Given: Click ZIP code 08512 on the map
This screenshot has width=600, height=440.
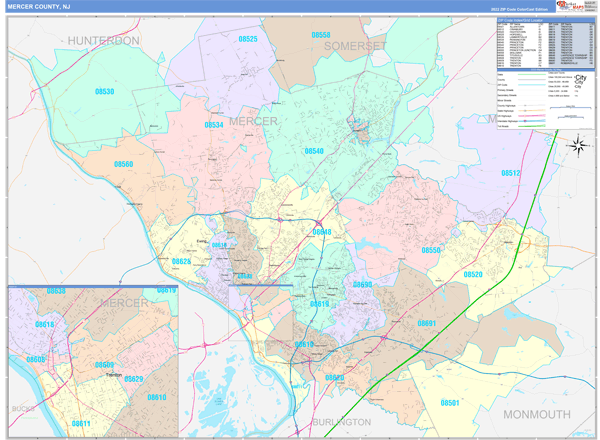Looking at the screenshot, I should [x=511, y=173].
